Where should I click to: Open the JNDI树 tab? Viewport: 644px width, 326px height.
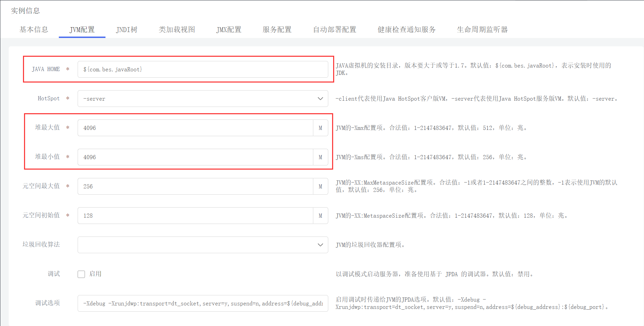point(127,30)
